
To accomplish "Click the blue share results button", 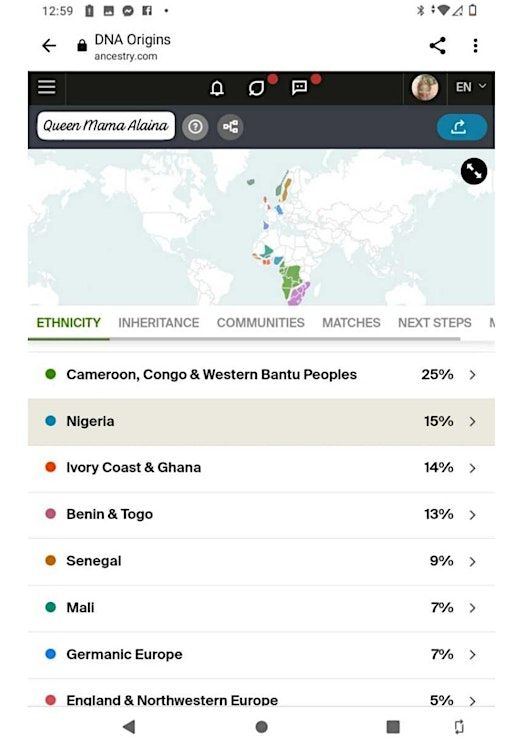I will coord(462,127).
